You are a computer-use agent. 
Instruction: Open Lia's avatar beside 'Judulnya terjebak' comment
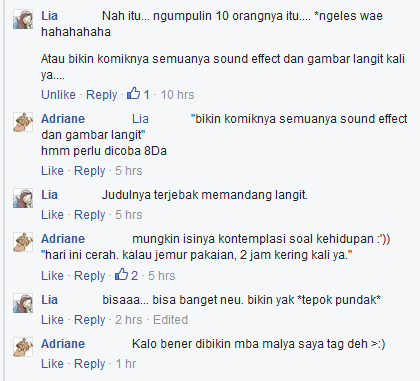pyautogui.click(x=23, y=198)
